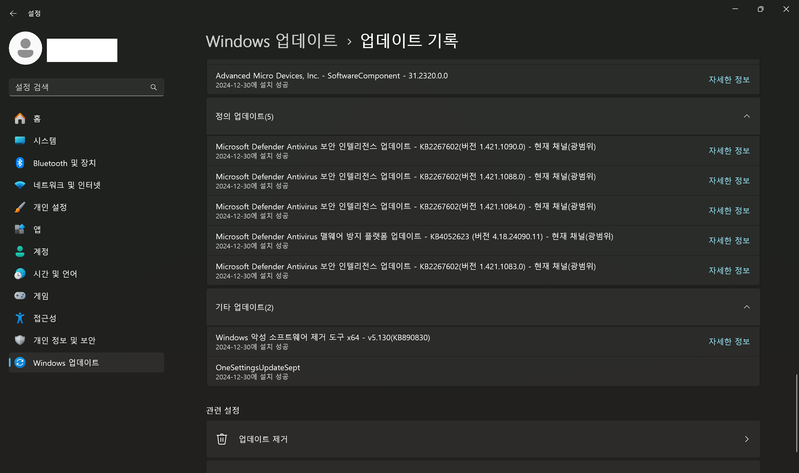Image resolution: width=799 pixels, height=473 pixels.
Task: Click the Advanced Micro Devices SoftwareComponent entry text
Action: tap(332, 75)
